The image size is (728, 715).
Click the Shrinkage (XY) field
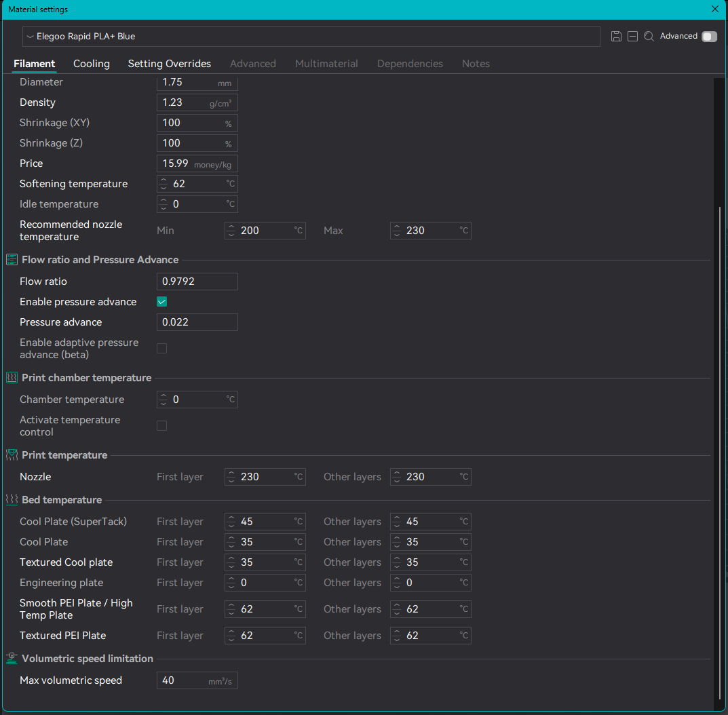[197, 123]
